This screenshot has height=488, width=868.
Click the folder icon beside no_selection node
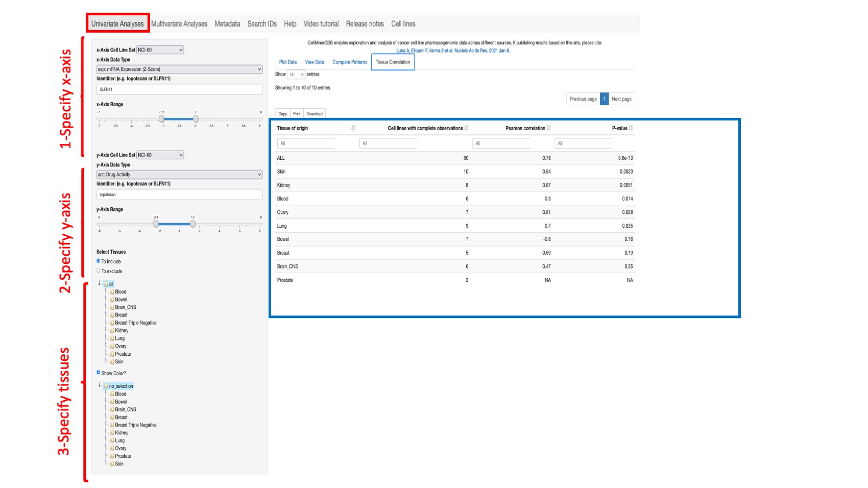click(106, 386)
